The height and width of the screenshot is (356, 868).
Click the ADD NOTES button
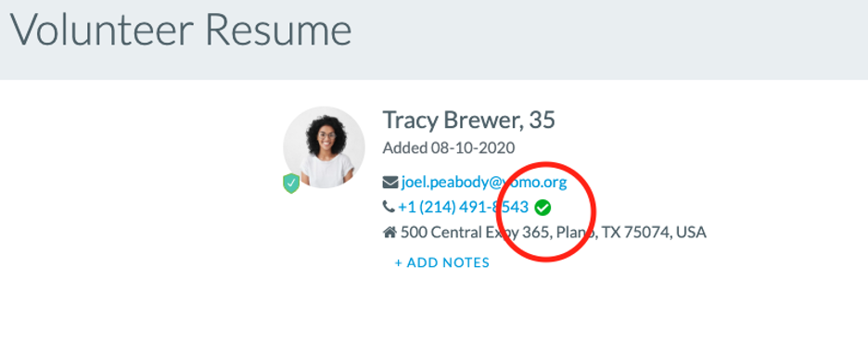click(x=441, y=262)
